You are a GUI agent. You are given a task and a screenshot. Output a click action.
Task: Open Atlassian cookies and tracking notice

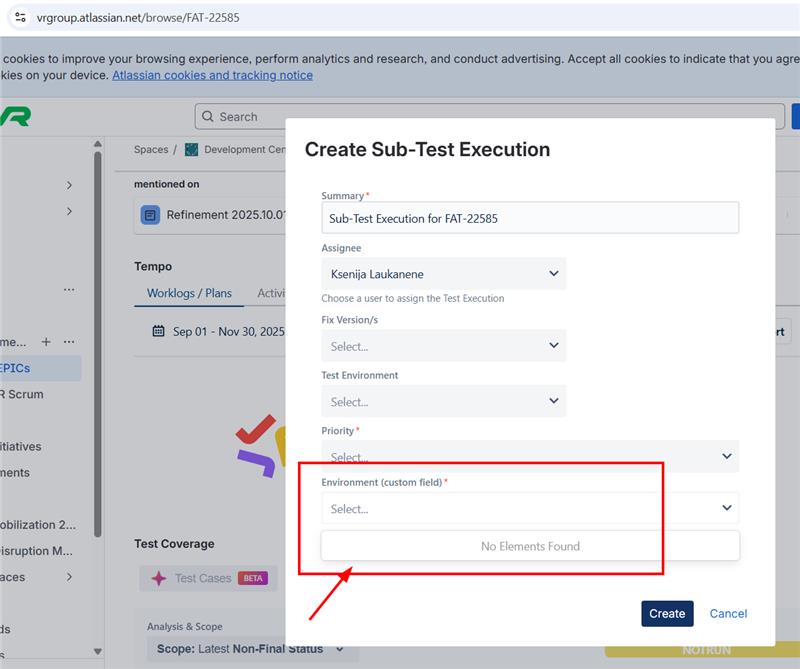click(212, 75)
